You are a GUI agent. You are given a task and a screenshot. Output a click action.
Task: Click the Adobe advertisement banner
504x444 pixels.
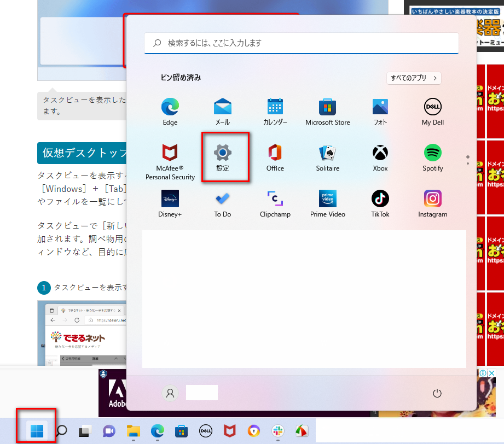coord(112,393)
